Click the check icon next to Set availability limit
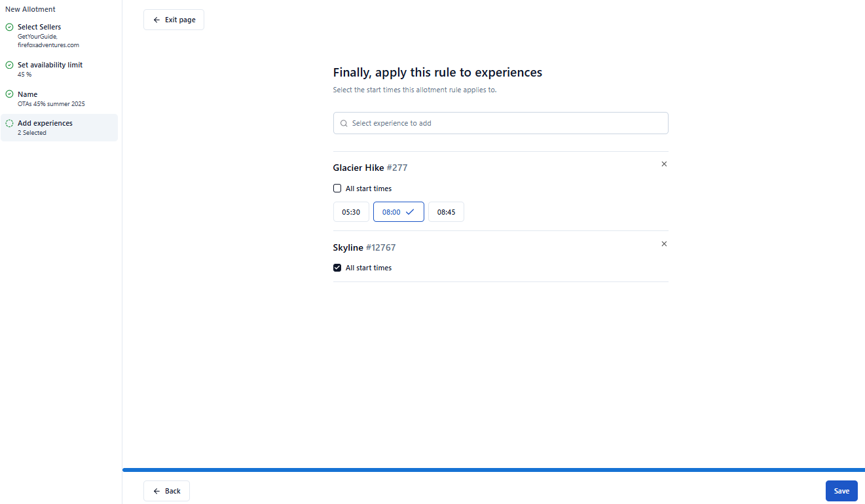The height and width of the screenshot is (504, 865). tap(9, 65)
